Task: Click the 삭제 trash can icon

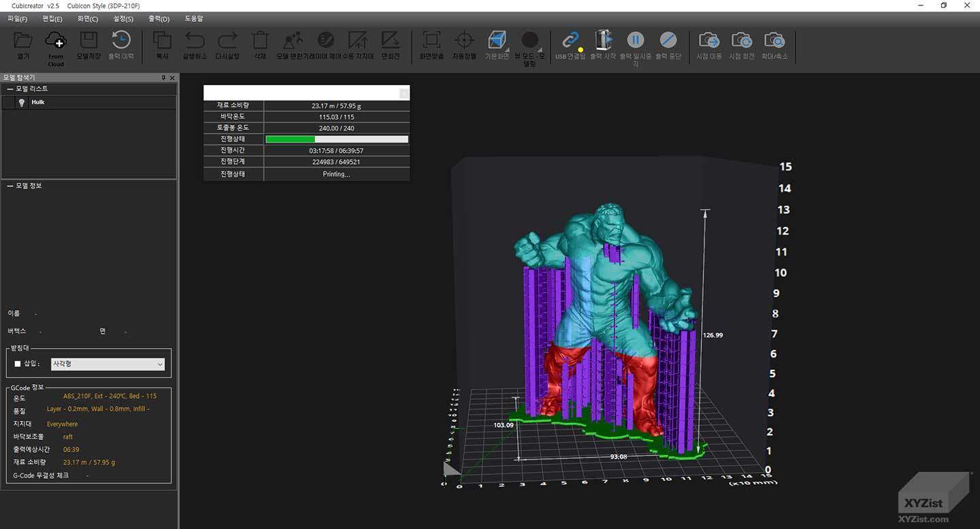Action: 260,40
